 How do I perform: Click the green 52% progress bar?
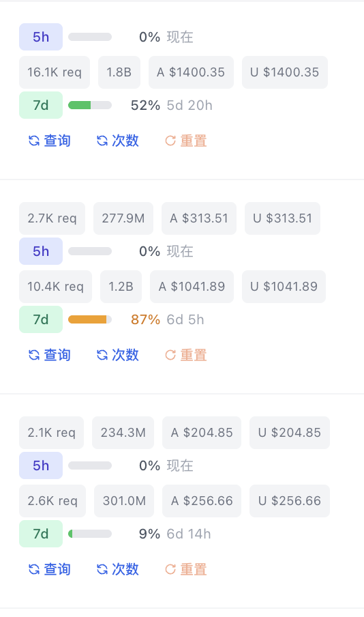[90, 105]
